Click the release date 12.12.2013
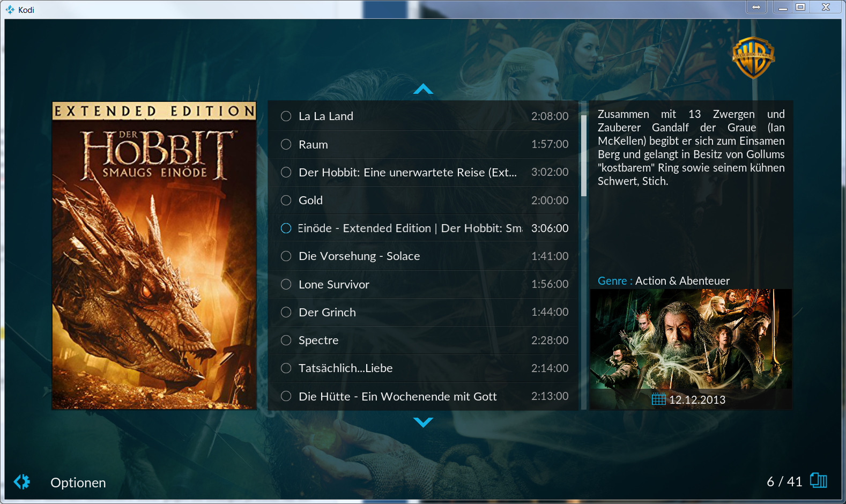Screen dimensions: 846x504 (697, 399)
